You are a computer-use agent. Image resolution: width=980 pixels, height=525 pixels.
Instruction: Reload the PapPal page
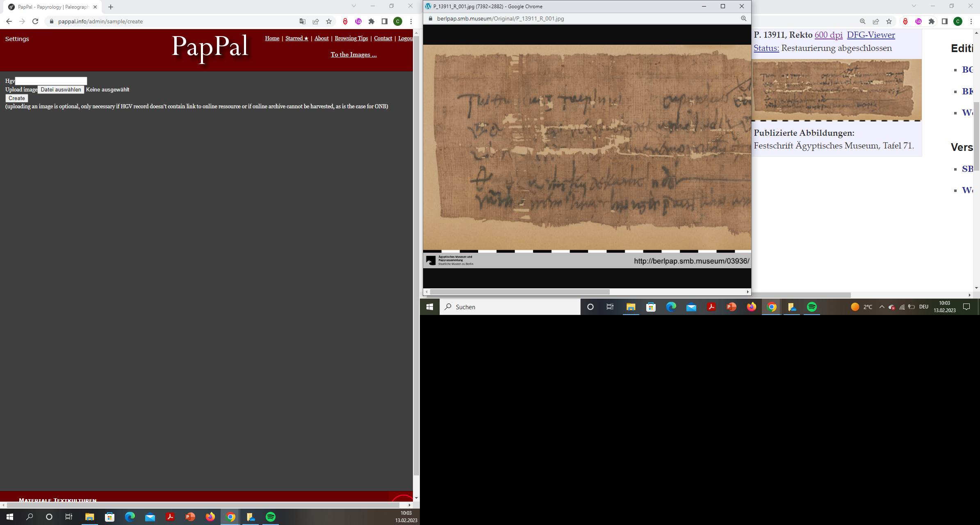coord(35,21)
